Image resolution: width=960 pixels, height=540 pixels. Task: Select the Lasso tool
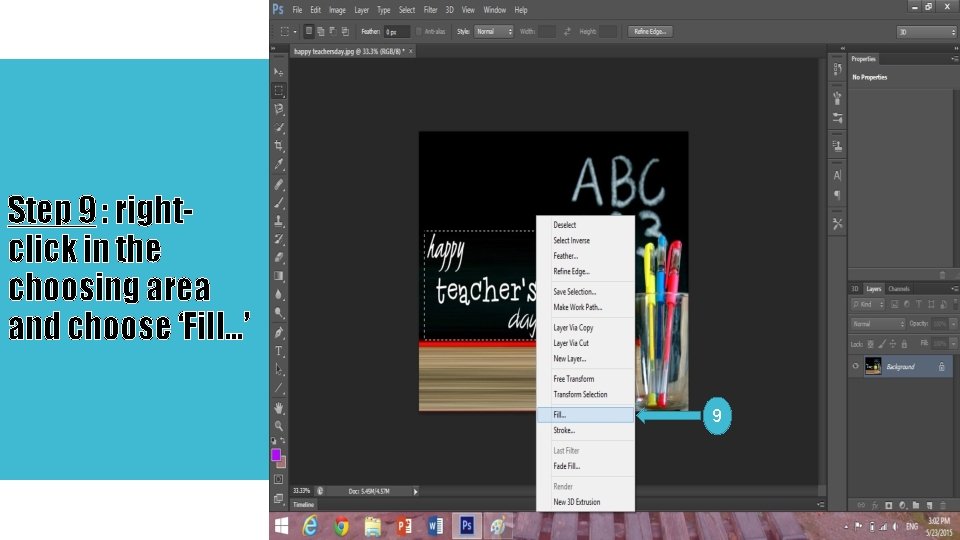coord(279,108)
